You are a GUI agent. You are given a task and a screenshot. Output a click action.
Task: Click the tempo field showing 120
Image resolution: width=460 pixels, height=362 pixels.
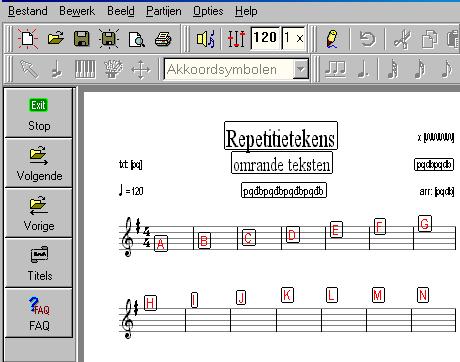tap(266, 38)
